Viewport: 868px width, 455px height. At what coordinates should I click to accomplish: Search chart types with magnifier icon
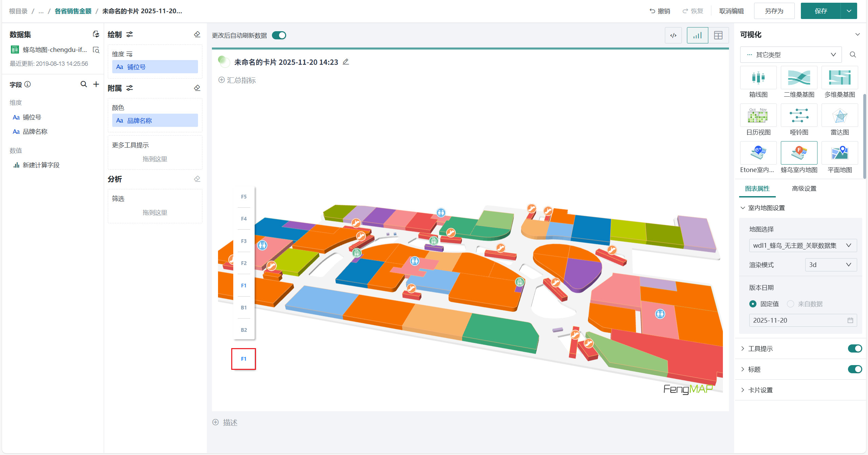[852, 55]
